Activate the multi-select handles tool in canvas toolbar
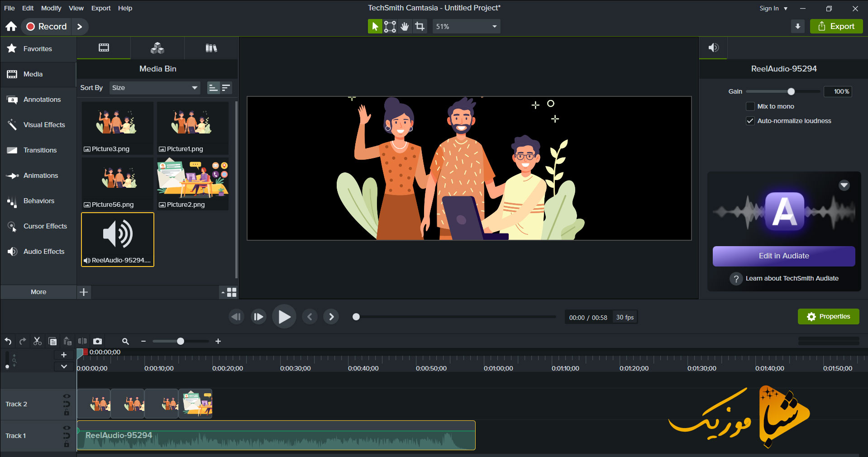 coord(390,26)
